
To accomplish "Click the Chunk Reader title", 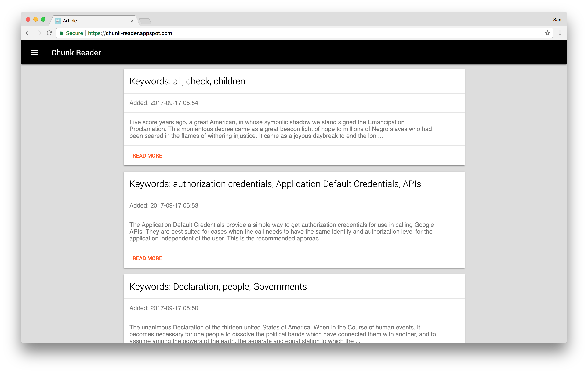I will (x=76, y=52).
